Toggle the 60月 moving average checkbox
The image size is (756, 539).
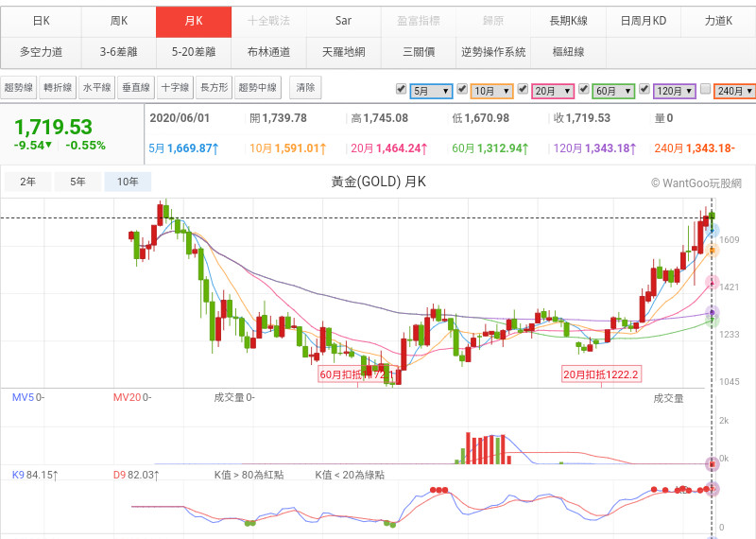[584, 90]
